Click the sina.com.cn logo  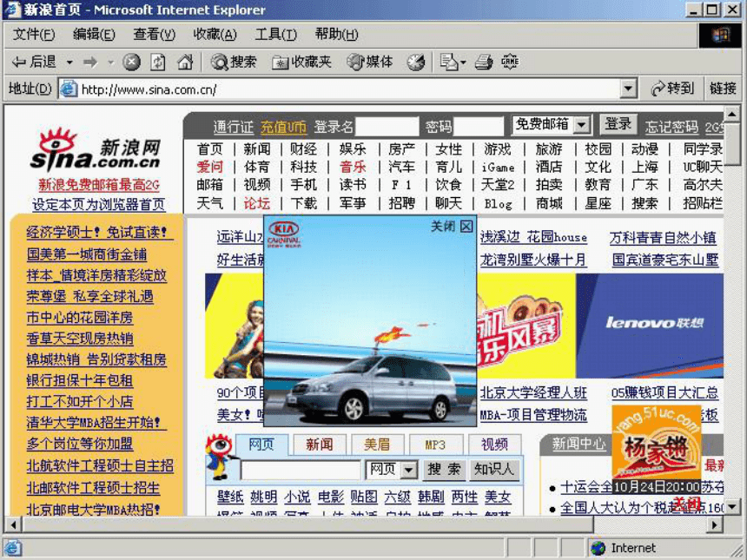[96, 151]
